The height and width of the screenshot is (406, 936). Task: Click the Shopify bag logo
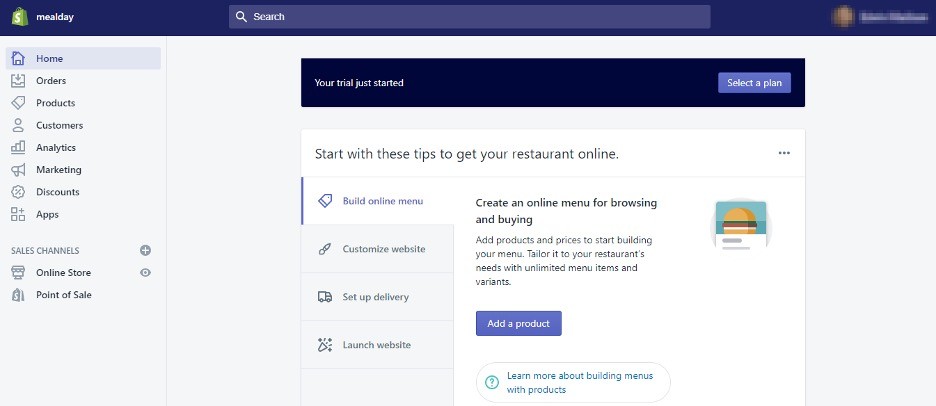(x=20, y=17)
